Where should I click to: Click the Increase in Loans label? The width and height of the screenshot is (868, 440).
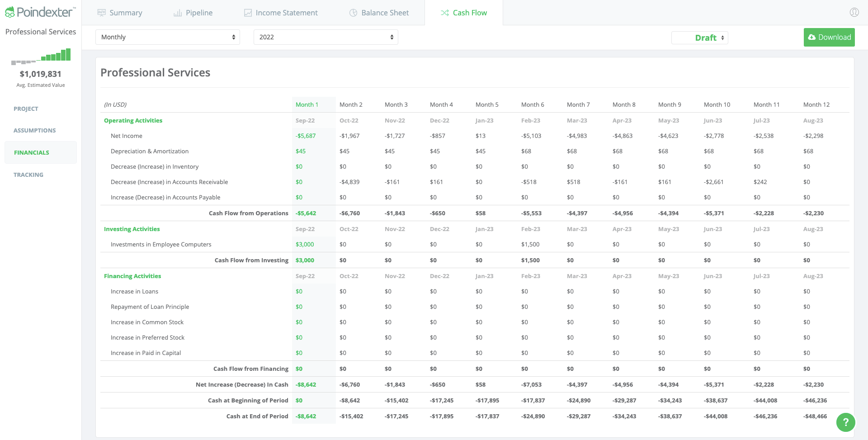click(x=134, y=291)
